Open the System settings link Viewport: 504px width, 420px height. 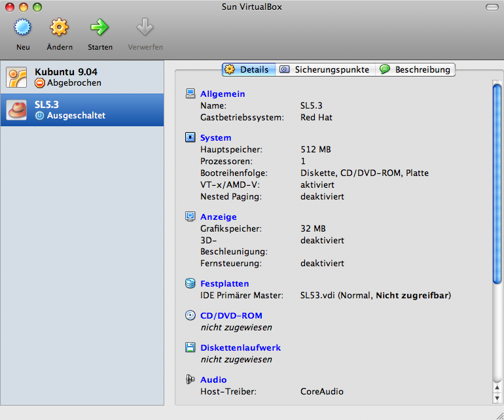[x=216, y=137]
